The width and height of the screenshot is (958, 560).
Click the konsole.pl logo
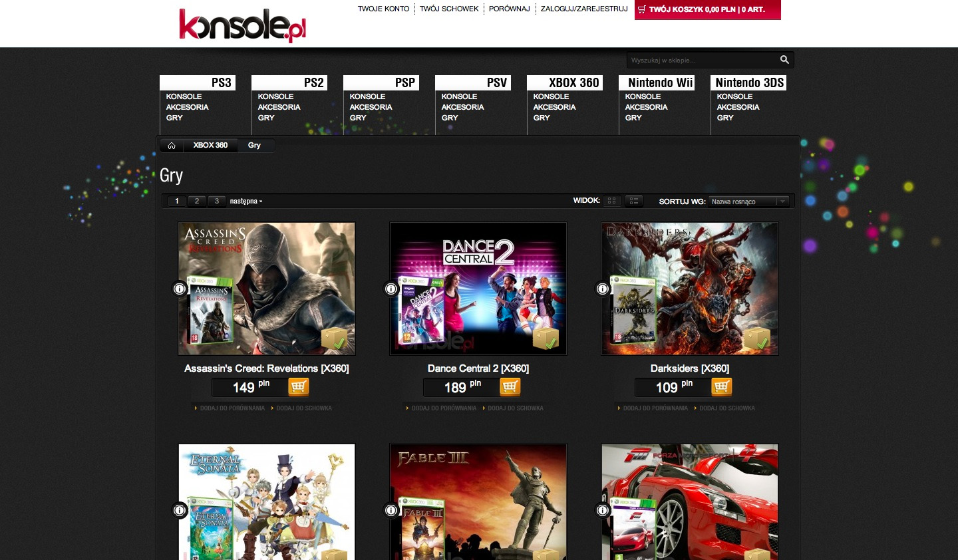(x=242, y=25)
